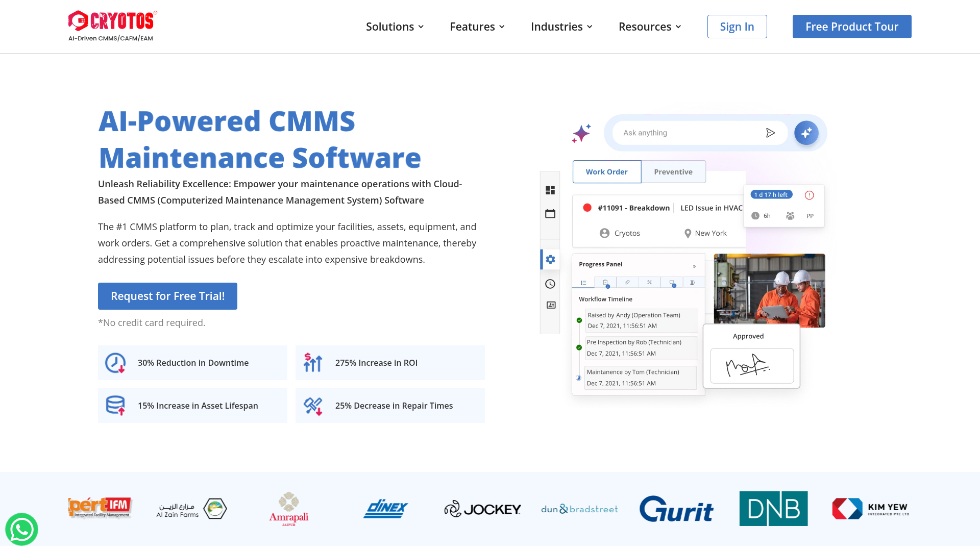Expand the Solutions dropdown menu
The image size is (980, 551).
395,27
